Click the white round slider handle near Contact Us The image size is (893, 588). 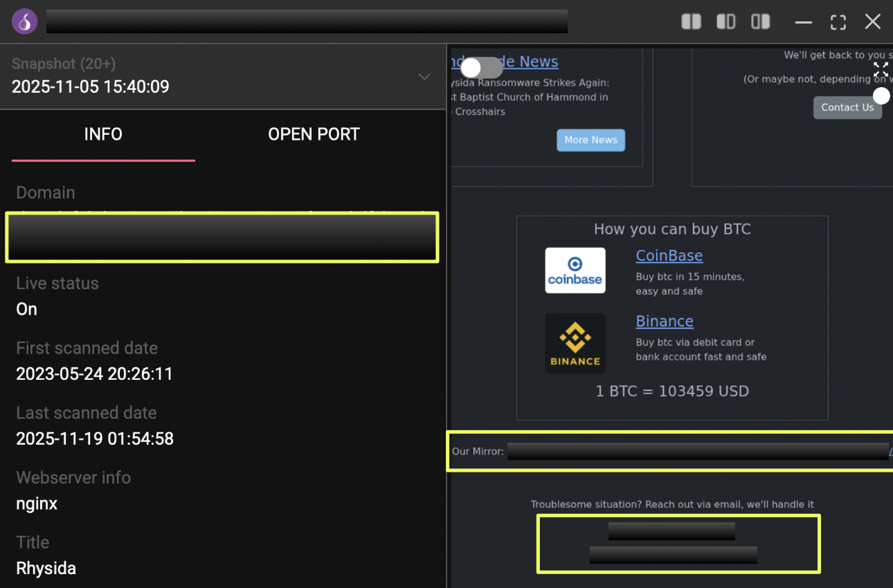pyautogui.click(x=881, y=95)
